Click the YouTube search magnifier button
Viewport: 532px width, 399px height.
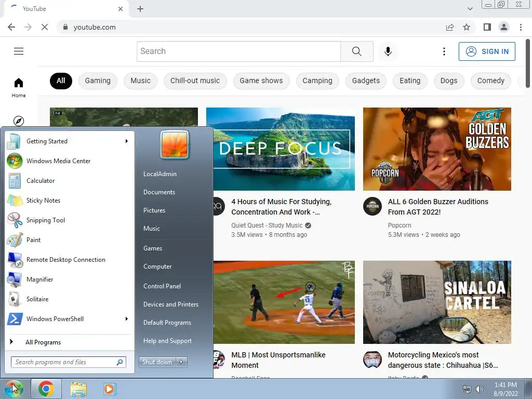pyautogui.click(x=356, y=51)
